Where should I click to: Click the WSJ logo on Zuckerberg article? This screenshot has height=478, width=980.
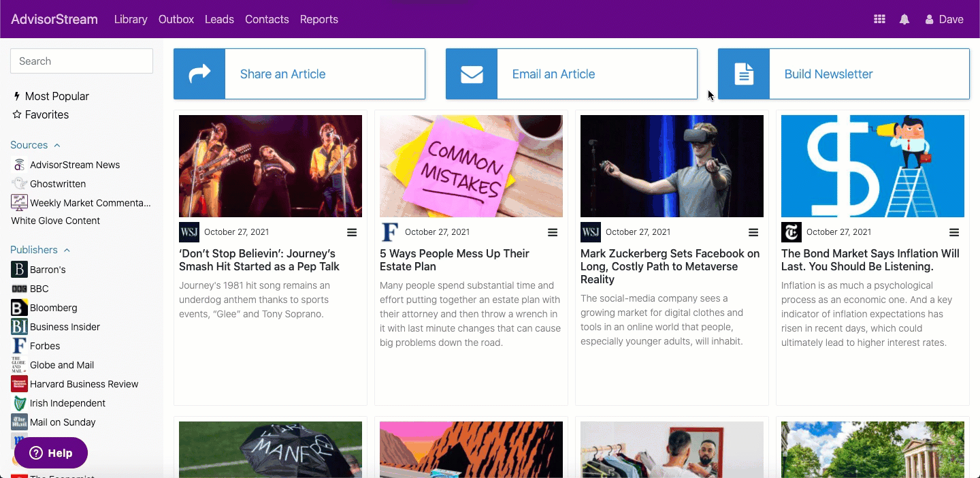591,232
